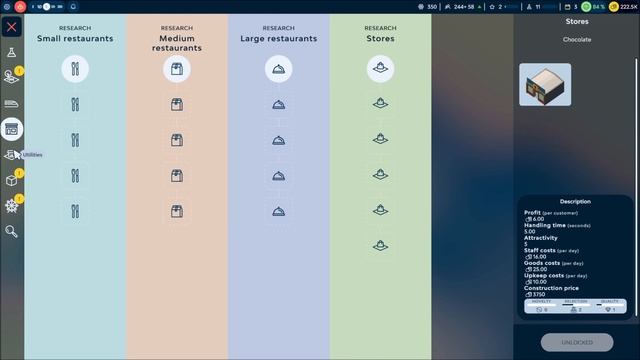
Task: Select the highlighted top Medium restaurants node
Action: [x=177, y=69]
